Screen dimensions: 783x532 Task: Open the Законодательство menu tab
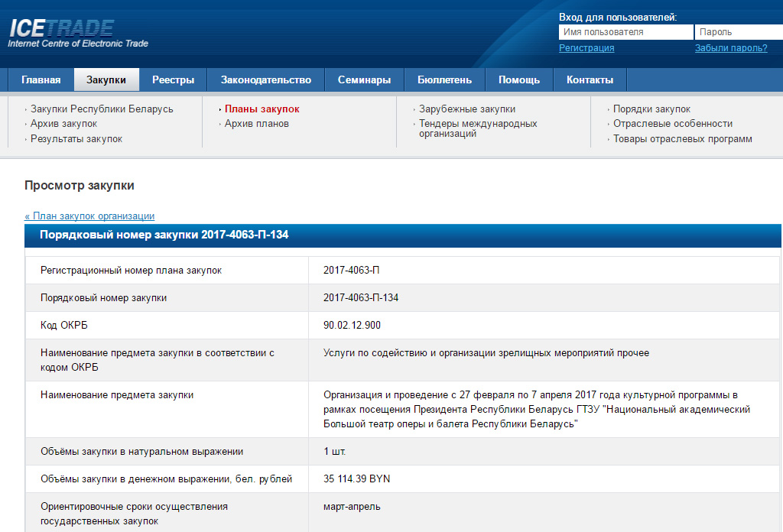(x=266, y=79)
